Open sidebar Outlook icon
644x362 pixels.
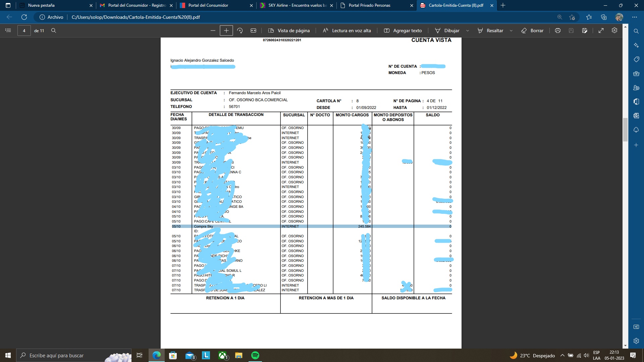[636, 116]
